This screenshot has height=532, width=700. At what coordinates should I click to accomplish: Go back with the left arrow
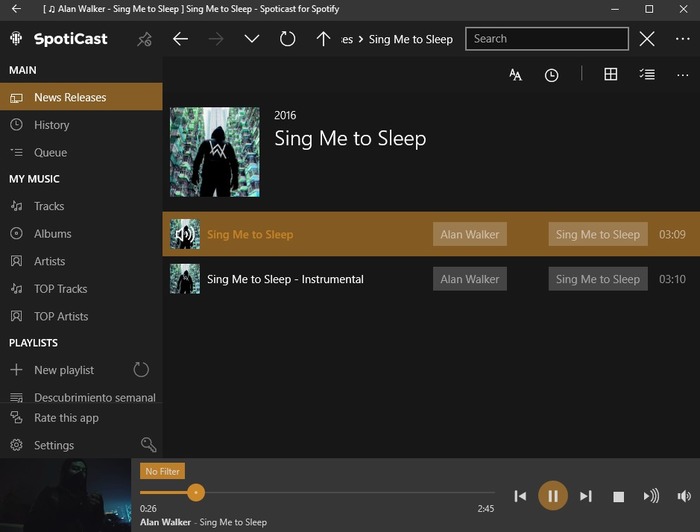(180, 39)
